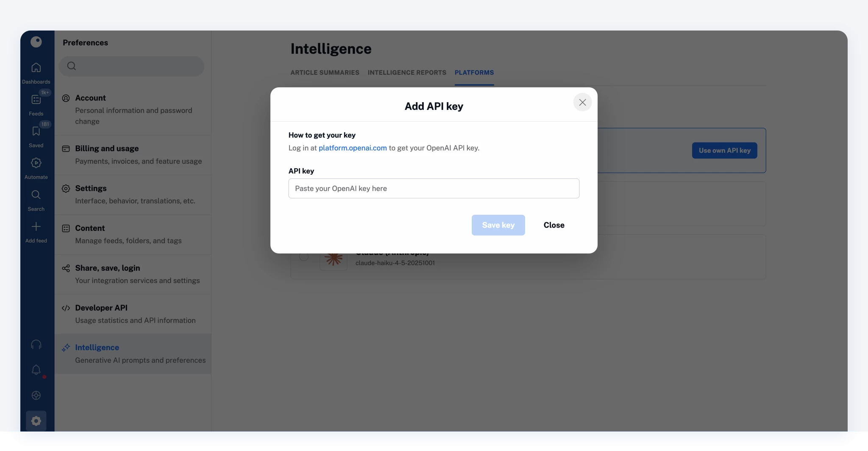Click the headphones support icon
The width and height of the screenshot is (868, 451).
tap(36, 345)
